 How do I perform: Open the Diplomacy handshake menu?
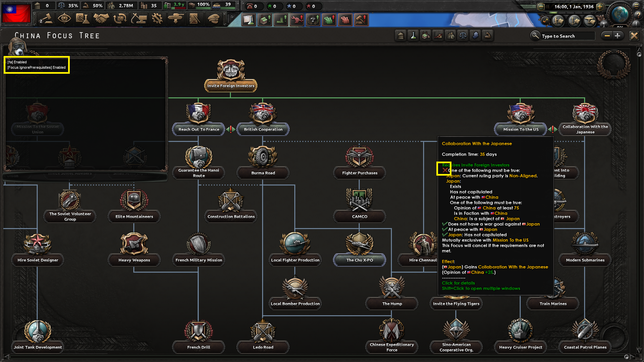[101, 19]
